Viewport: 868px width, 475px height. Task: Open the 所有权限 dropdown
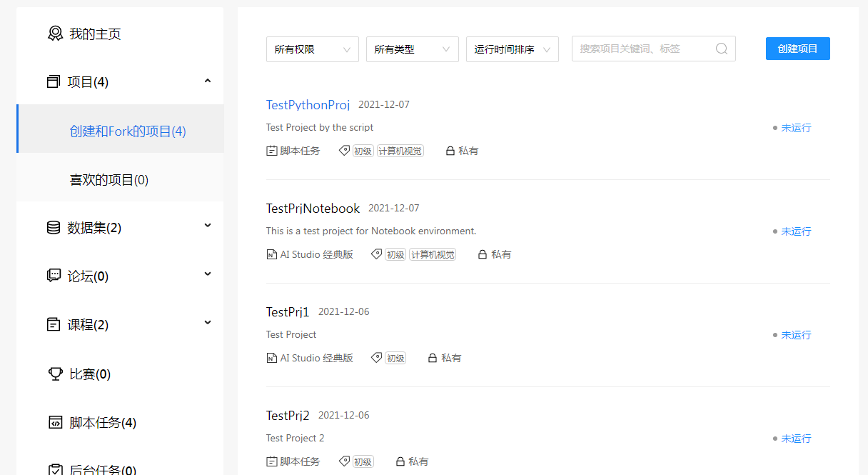pyautogui.click(x=313, y=49)
